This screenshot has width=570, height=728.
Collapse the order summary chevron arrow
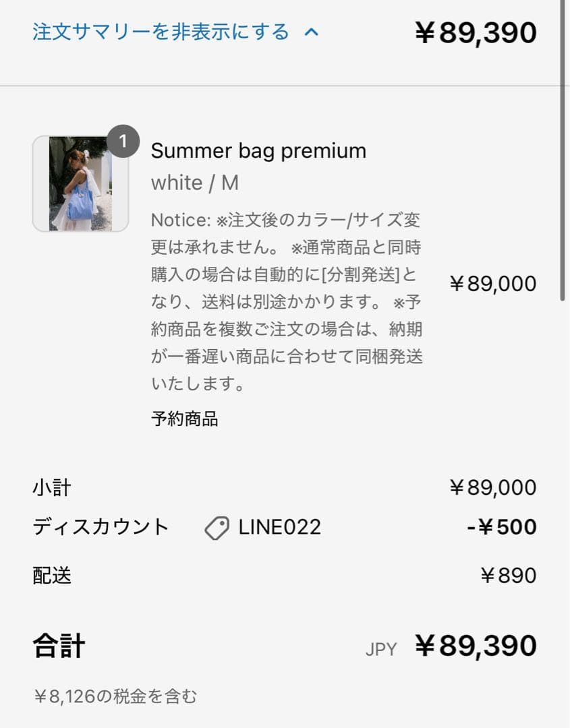click(311, 32)
